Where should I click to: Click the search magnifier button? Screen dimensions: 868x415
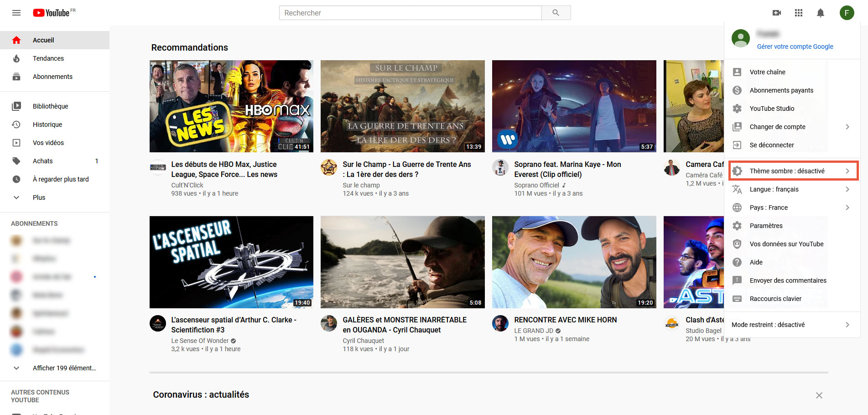click(556, 13)
